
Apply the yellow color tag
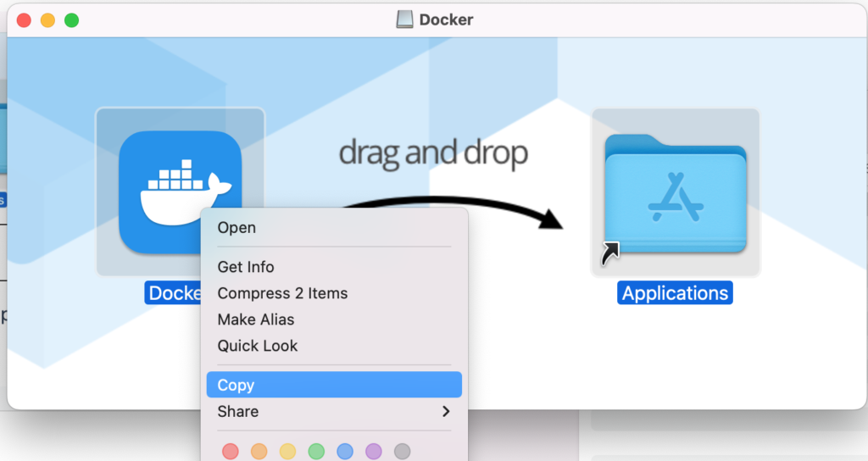point(287,451)
